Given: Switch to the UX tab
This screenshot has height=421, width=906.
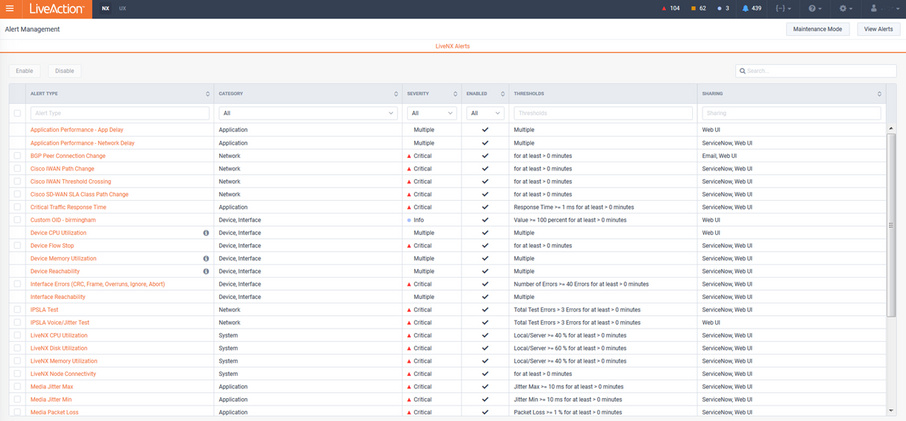Looking at the screenshot, I should [122, 9].
